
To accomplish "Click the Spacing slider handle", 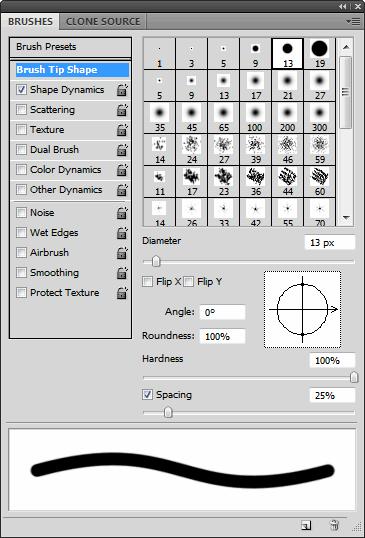I will tap(168, 412).
